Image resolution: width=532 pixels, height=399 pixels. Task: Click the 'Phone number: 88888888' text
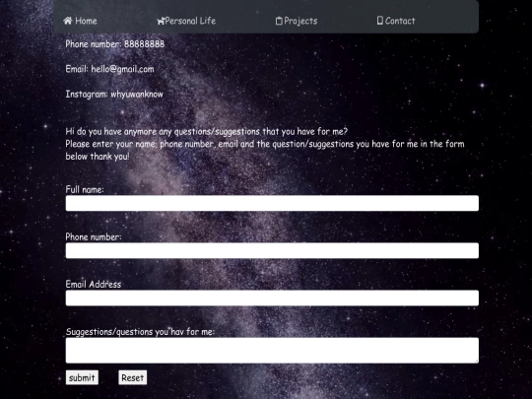point(115,44)
